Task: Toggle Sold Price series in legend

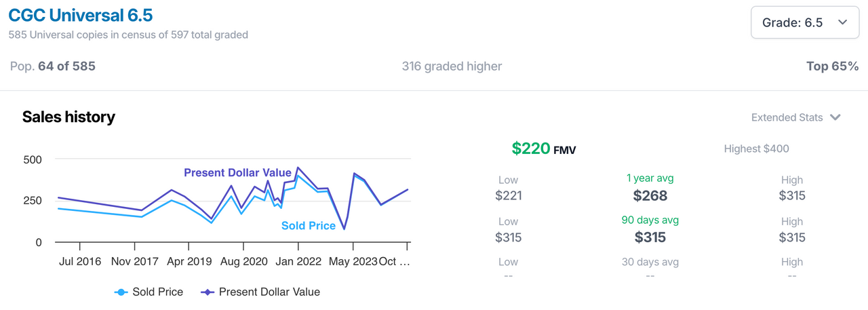Action: point(149,292)
